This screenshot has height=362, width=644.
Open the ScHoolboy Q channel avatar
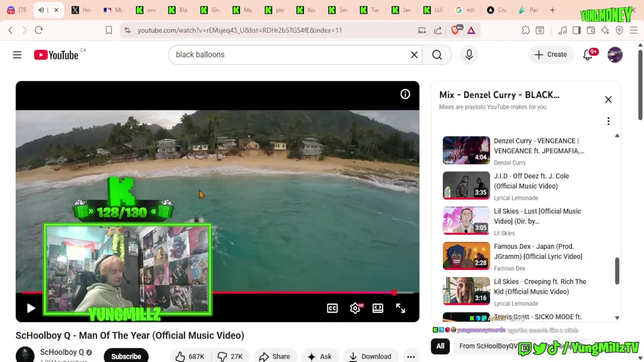(25, 355)
